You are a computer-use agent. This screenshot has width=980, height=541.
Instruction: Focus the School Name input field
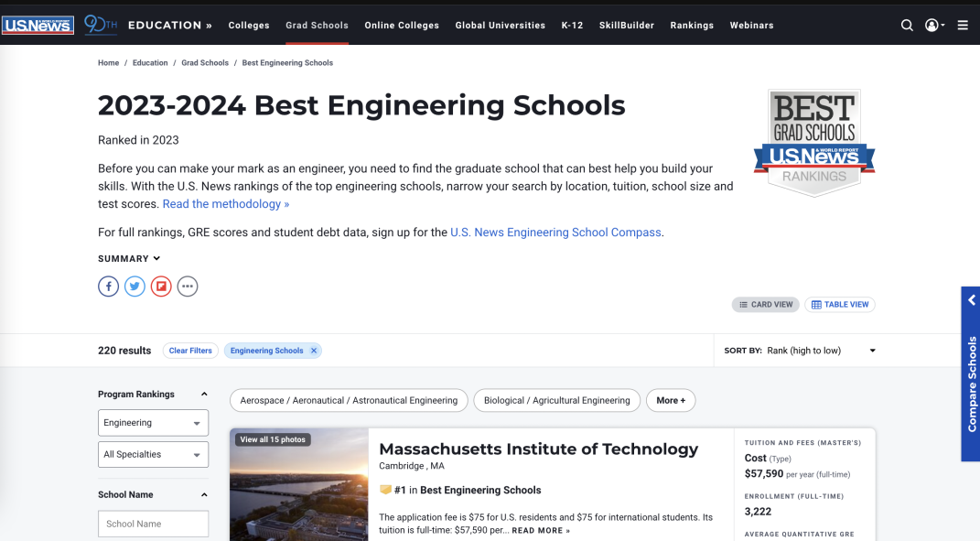(153, 525)
